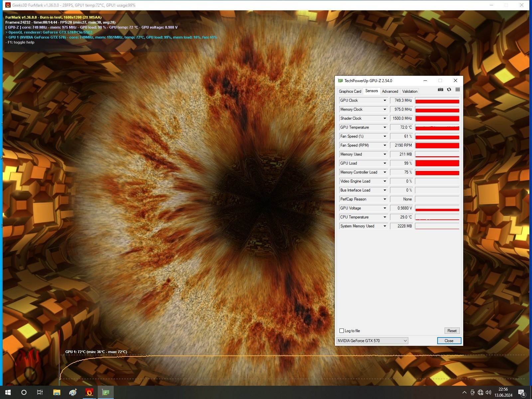This screenshot has width=532, height=399.
Task: Click the 72.0 °C GPU Temperature value
Action: 401,127
